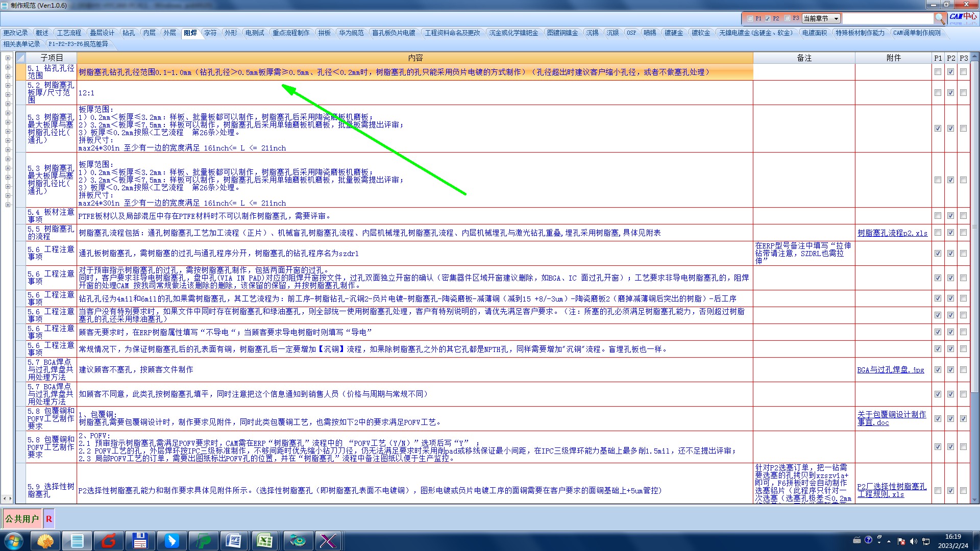Expand the last tree node in left gutter
The width and height of the screenshot is (980, 551).
(x=8, y=205)
